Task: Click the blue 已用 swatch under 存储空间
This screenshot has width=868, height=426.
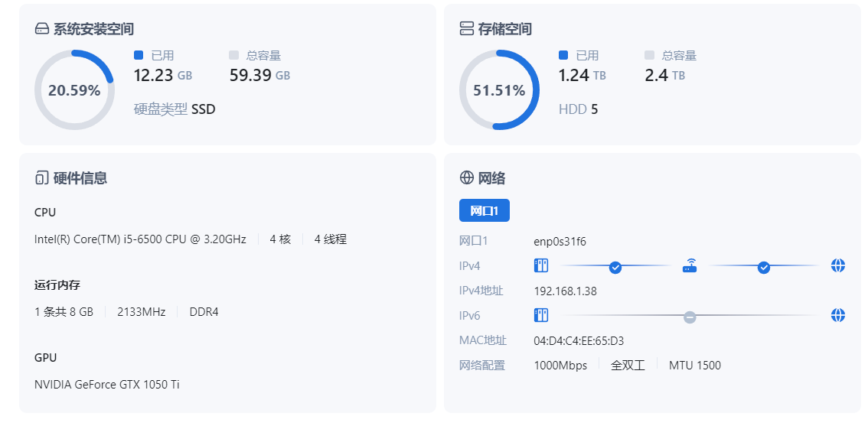Action: (x=563, y=55)
